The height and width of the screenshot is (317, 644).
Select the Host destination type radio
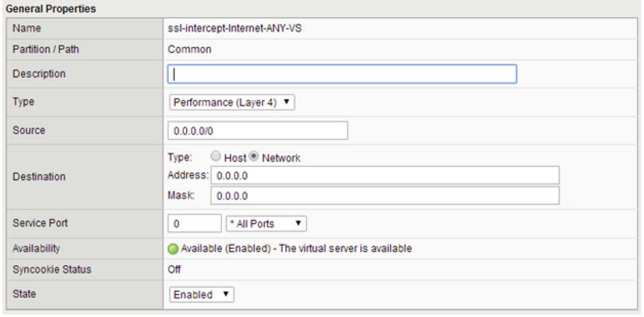pyautogui.click(x=216, y=157)
